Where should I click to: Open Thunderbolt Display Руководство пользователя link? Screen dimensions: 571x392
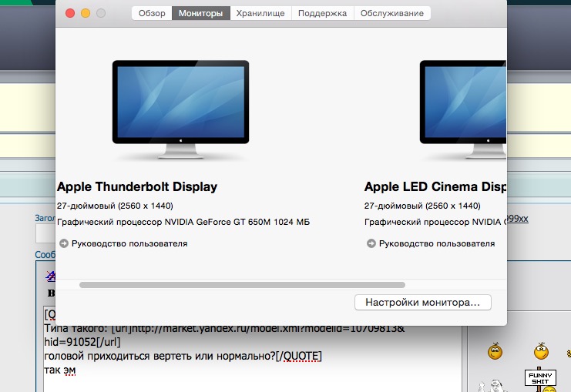pyautogui.click(x=129, y=243)
